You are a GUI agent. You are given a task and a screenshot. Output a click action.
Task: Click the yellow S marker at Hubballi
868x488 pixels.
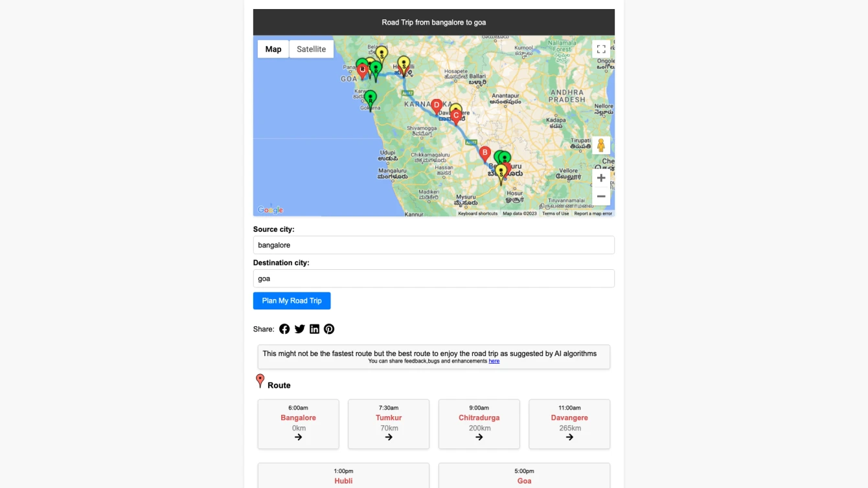pos(404,66)
